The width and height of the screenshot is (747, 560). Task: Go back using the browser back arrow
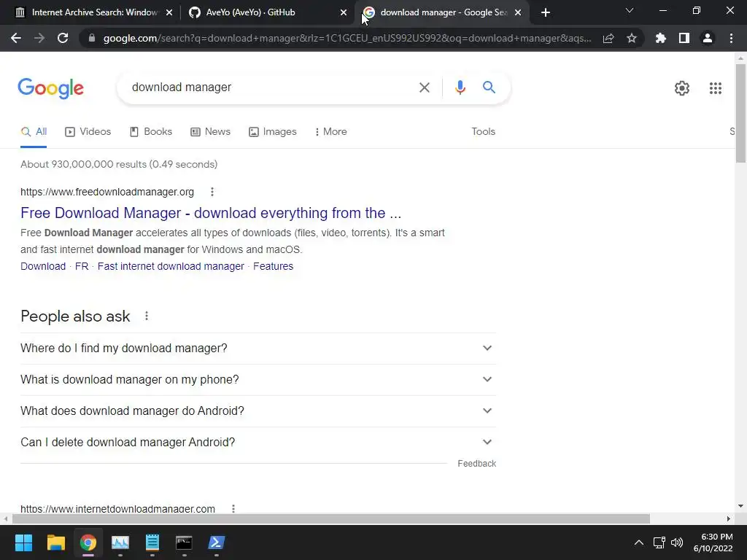click(x=16, y=38)
